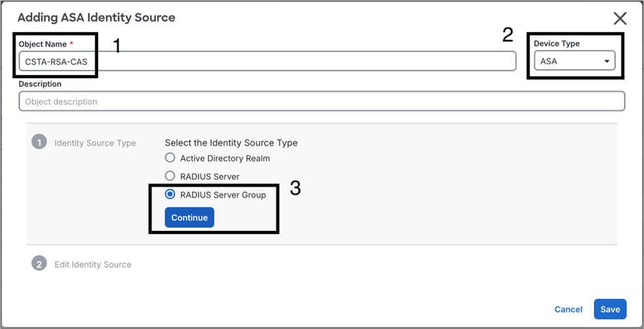Choose the RADIUS Server radio option
This screenshot has width=644, height=329.
point(170,176)
